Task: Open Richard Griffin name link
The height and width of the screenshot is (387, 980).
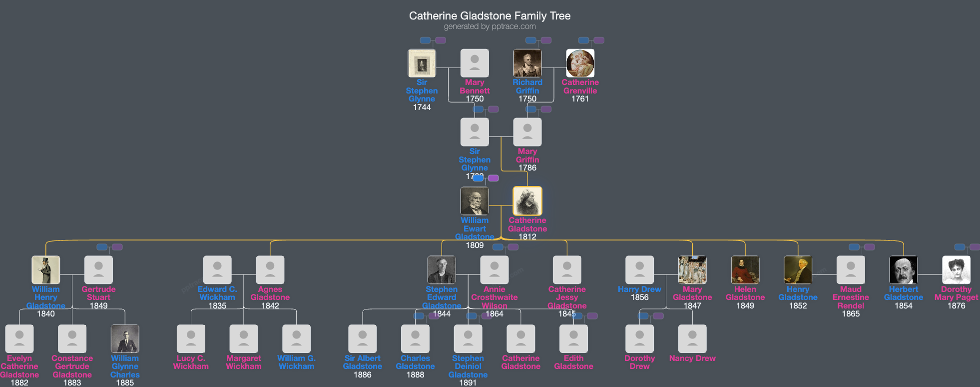Action: [527, 86]
